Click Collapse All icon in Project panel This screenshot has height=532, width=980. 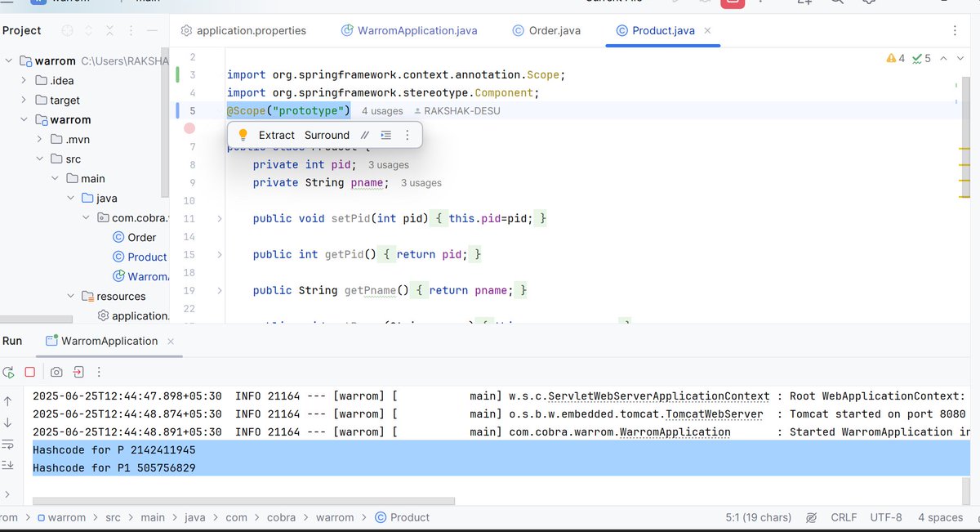point(110,30)
